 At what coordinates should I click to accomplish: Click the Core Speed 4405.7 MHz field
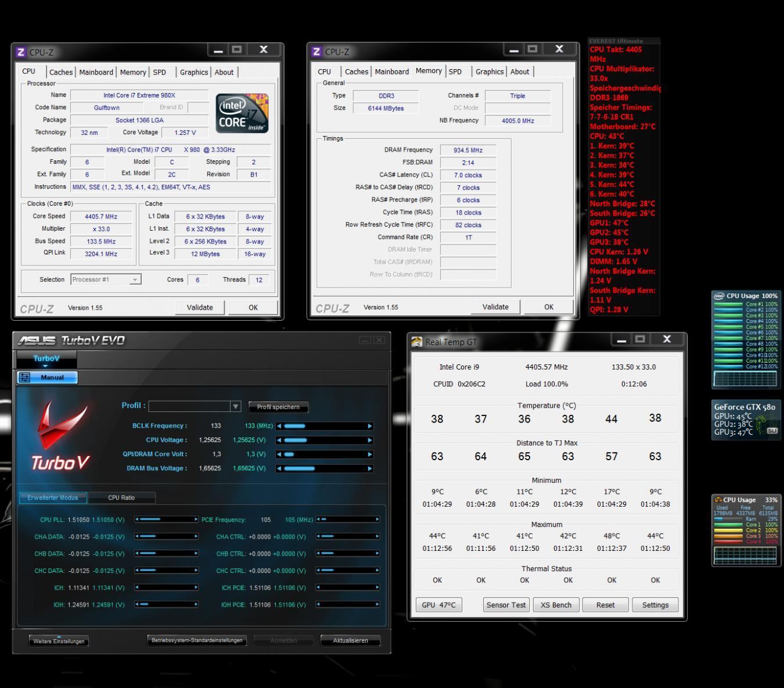pos(101,217)
